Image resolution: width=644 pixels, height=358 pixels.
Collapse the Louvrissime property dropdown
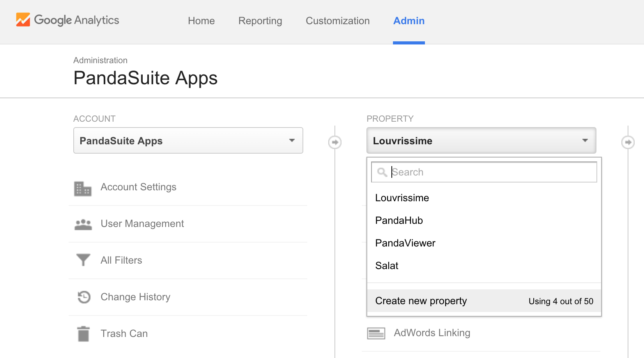click(x=481, y=140)
